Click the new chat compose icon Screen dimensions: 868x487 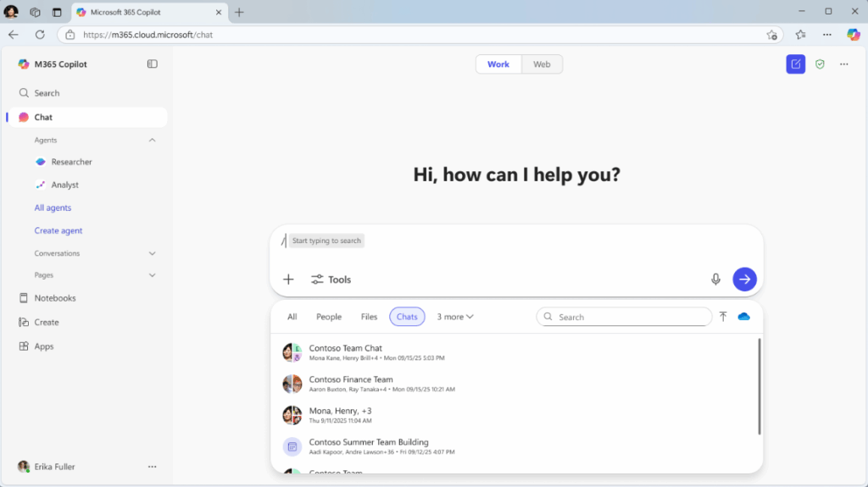(795, 64)
